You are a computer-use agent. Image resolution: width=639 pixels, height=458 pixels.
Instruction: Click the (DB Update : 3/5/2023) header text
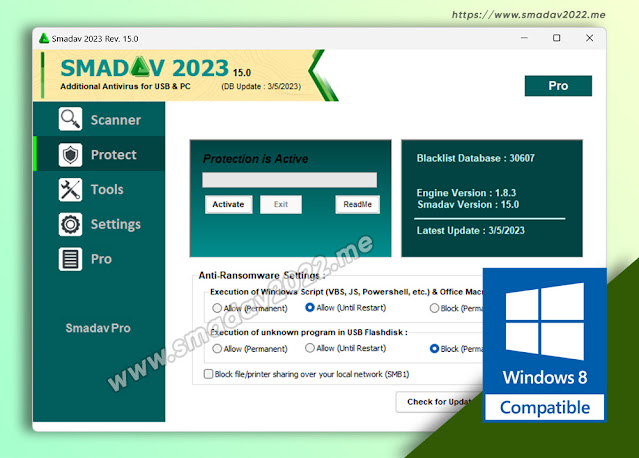pos(261,86)
